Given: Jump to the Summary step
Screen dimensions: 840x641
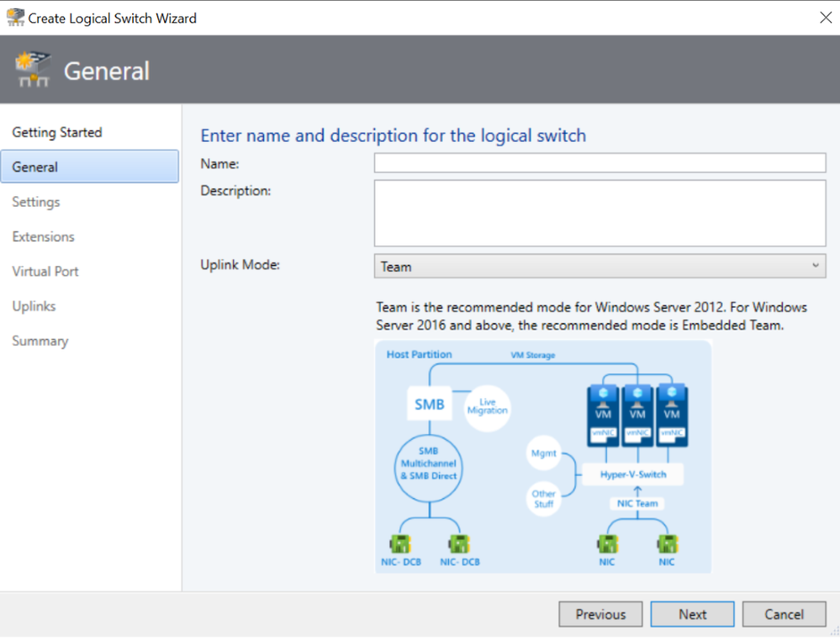Looking at the screenshot, I should click(x=40, y=342).
